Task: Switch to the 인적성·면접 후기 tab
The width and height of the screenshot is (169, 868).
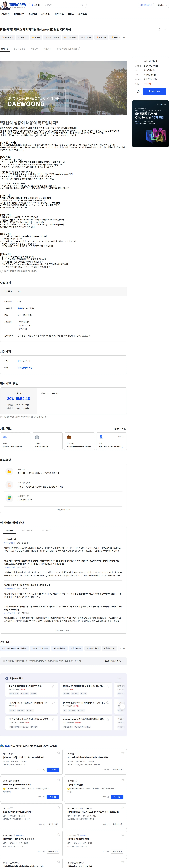Action: click(28, 530)
